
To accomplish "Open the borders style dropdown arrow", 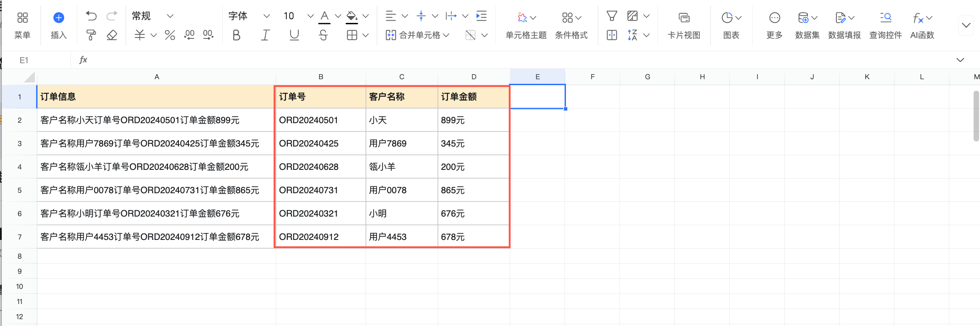I will 366,35.
